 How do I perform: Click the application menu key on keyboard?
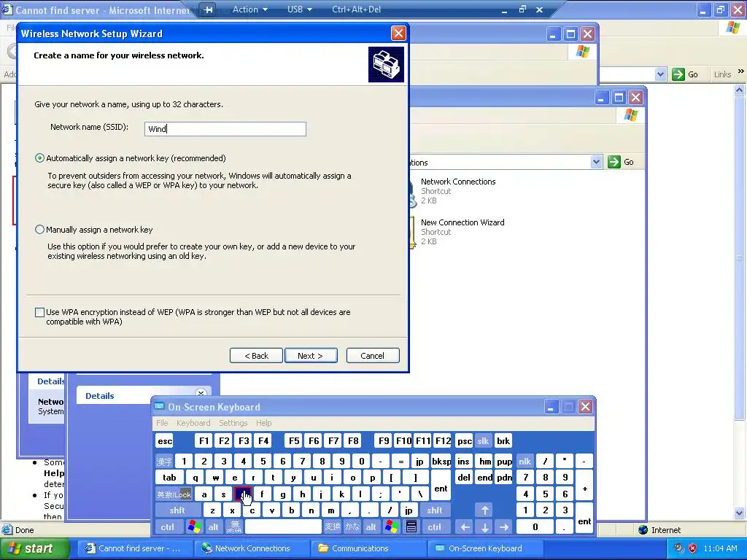(x=411, y=527)
